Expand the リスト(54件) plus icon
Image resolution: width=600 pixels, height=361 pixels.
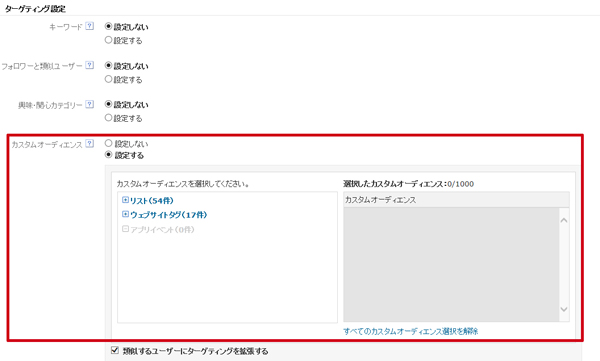(x=125, y=200)
